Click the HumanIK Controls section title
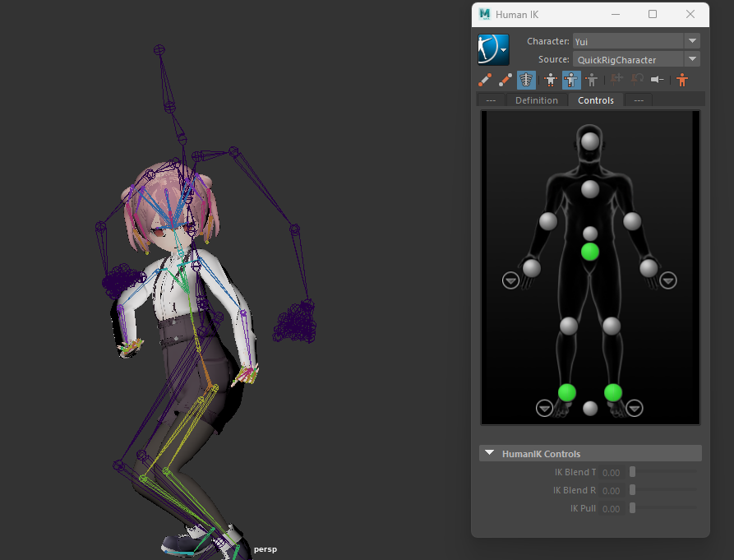This screenshot has width=734, height=560. pos(541,454)
